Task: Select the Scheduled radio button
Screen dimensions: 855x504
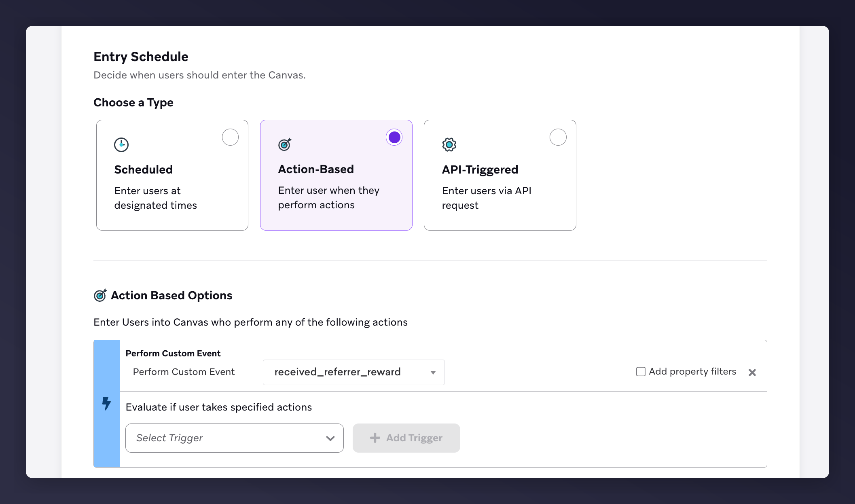Action: (230, 137)
